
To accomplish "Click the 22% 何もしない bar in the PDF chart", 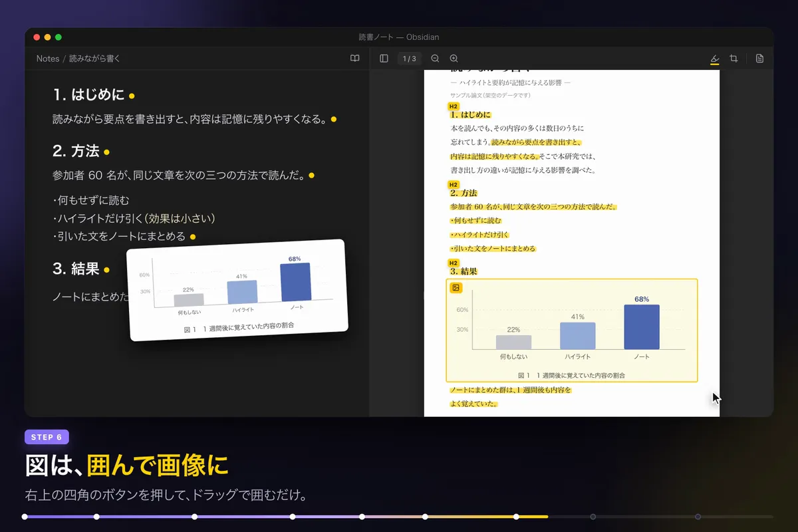I will point(514,342).
